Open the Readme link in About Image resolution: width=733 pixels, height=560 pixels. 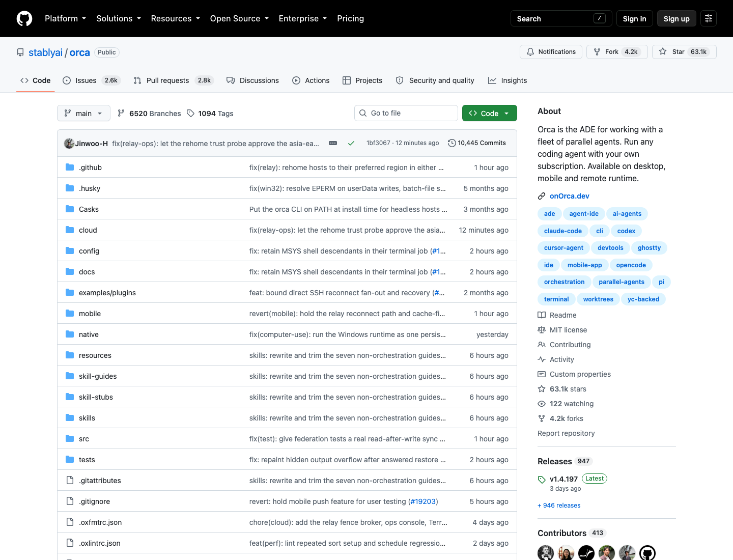pos(557,315)
